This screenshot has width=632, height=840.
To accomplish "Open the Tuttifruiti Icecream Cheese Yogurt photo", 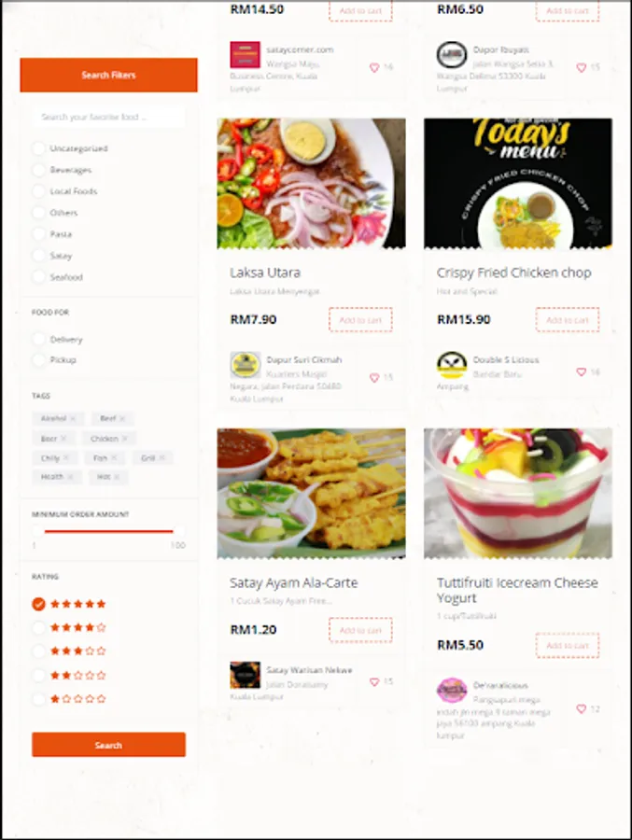I will click(x=518, y=494).
